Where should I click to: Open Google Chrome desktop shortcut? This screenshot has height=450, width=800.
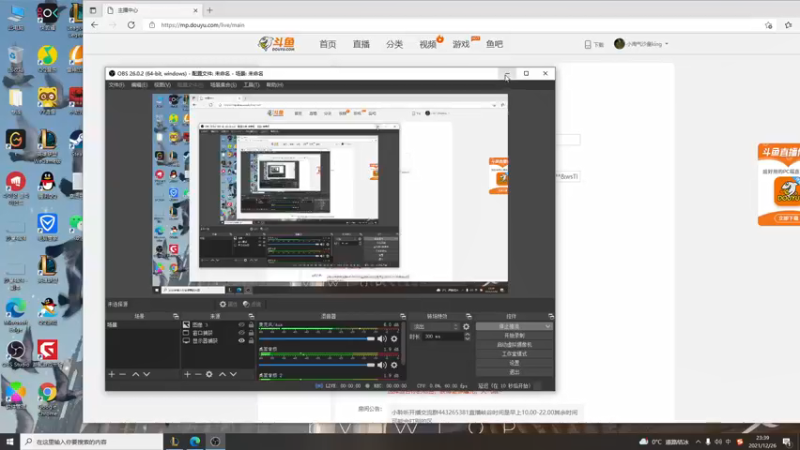coord(47,397)
